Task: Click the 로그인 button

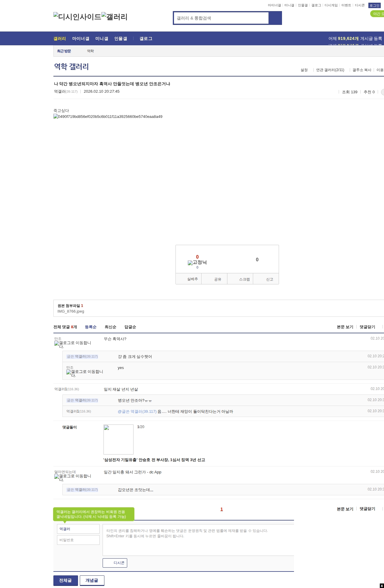Action: [x=374, y=5]
